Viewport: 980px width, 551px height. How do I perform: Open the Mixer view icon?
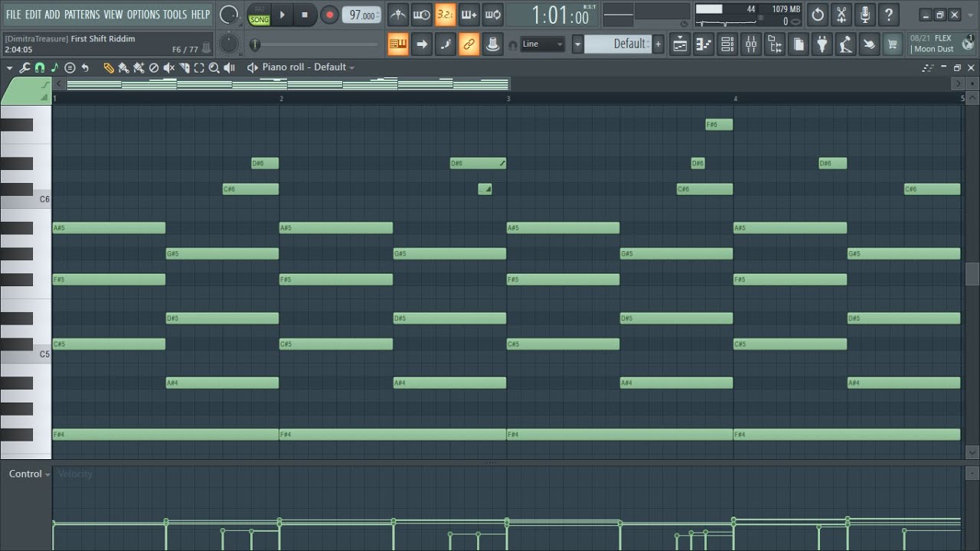click(751, 44)
